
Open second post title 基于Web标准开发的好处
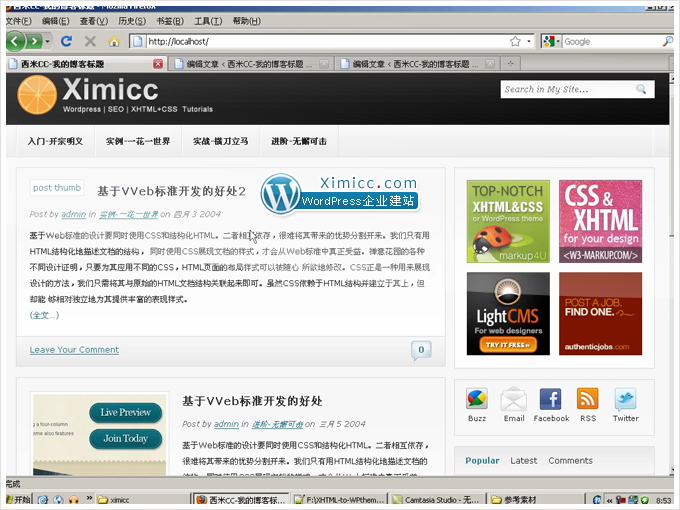point(252,401)
